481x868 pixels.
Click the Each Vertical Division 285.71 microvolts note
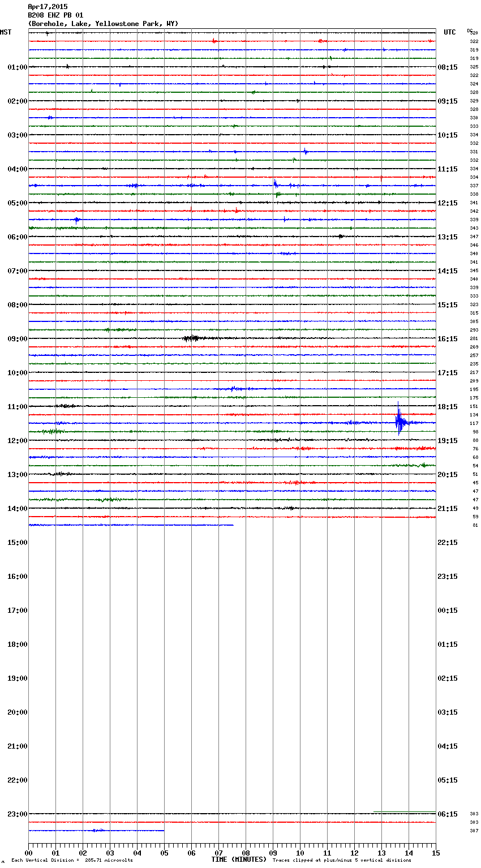72,861
